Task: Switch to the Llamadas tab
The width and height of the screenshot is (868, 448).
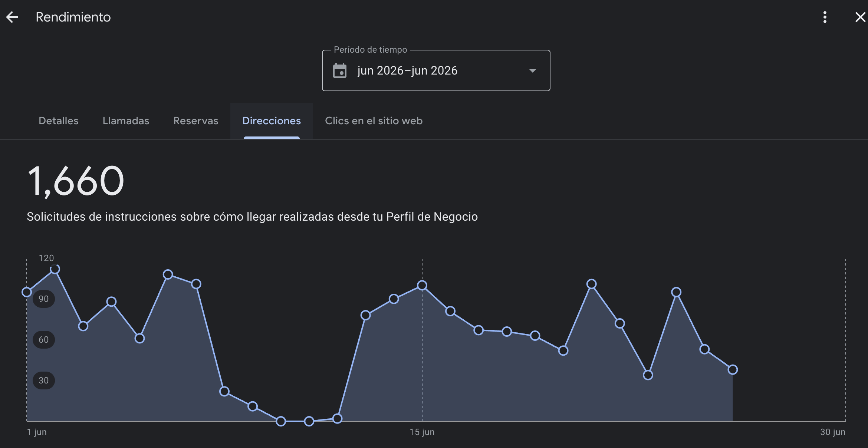Action: [x=126, y=121]
